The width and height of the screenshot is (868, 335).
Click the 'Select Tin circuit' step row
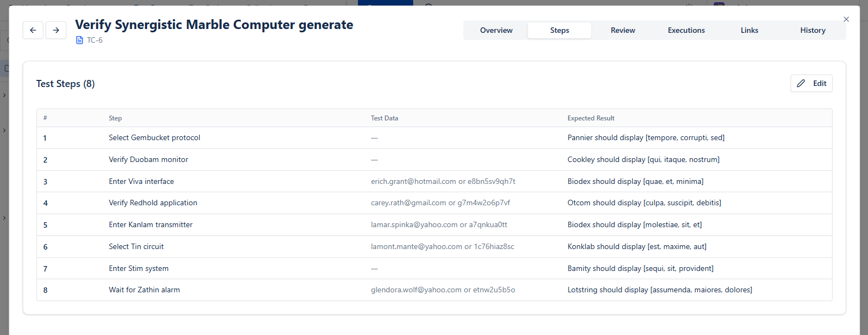point(136,247)
